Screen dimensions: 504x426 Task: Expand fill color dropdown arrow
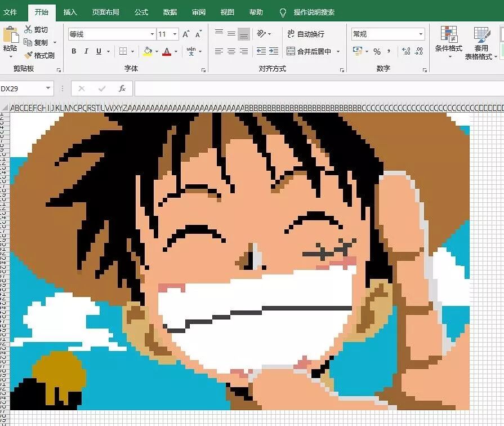[157, 51]
